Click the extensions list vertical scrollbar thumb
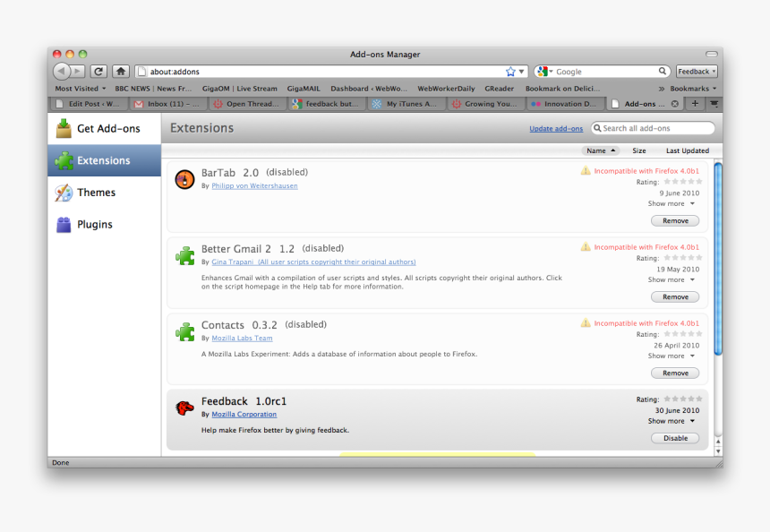770x532 pixels. click(x=718, y=259)
